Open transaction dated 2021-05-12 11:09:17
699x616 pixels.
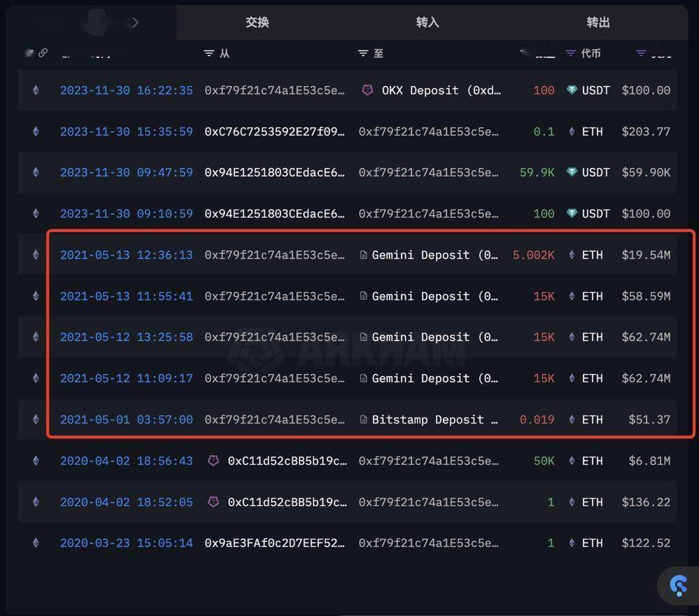coord(126,378)
